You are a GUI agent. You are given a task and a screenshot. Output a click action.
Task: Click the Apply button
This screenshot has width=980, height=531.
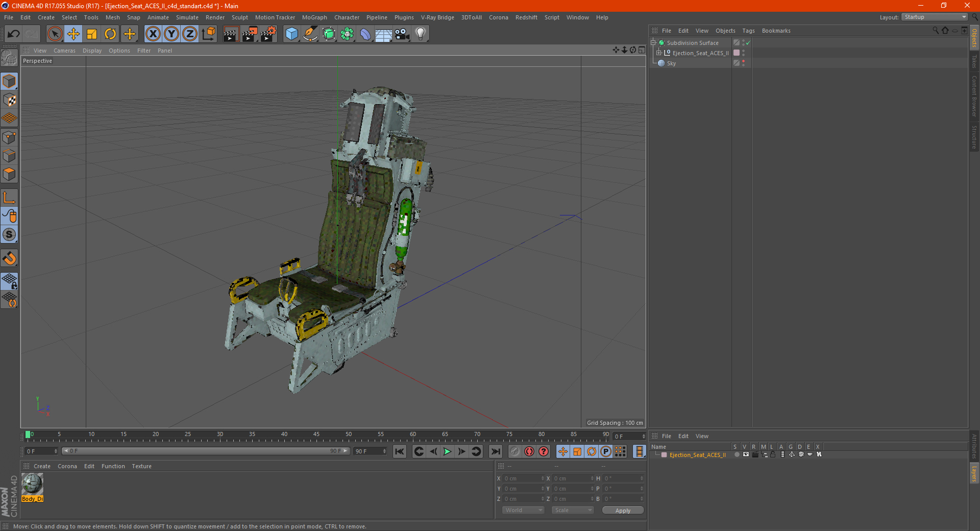click(623, 511)
